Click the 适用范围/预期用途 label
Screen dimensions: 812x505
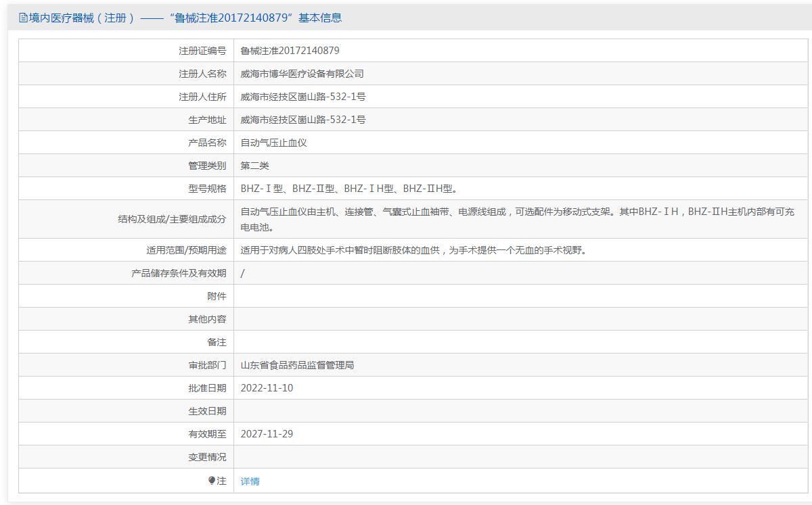pos(186,250)
